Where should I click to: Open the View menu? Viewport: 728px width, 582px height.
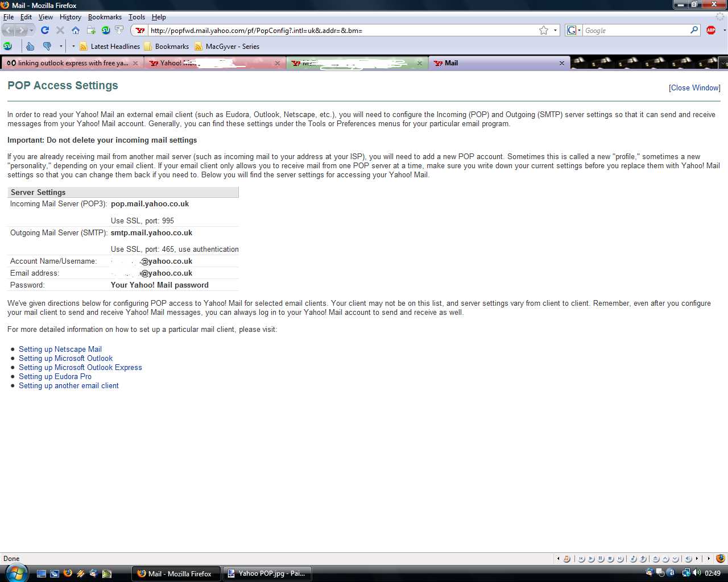pyautogui.click(x=45, y=17)
